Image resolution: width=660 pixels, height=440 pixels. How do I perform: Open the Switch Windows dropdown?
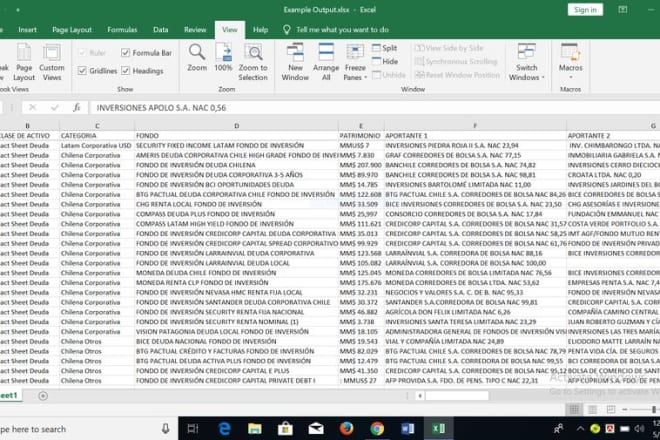[x=526, y=62]
